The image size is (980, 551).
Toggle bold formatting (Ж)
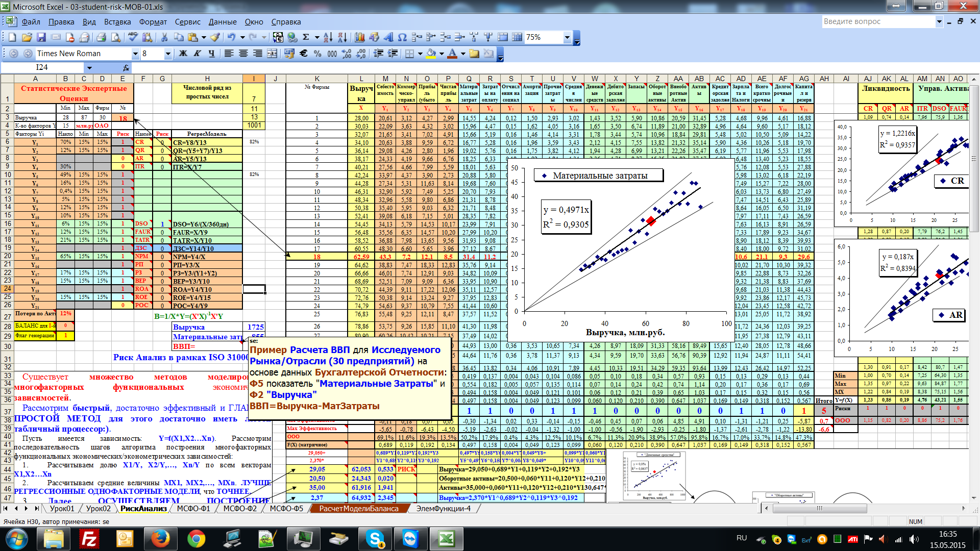183,54
